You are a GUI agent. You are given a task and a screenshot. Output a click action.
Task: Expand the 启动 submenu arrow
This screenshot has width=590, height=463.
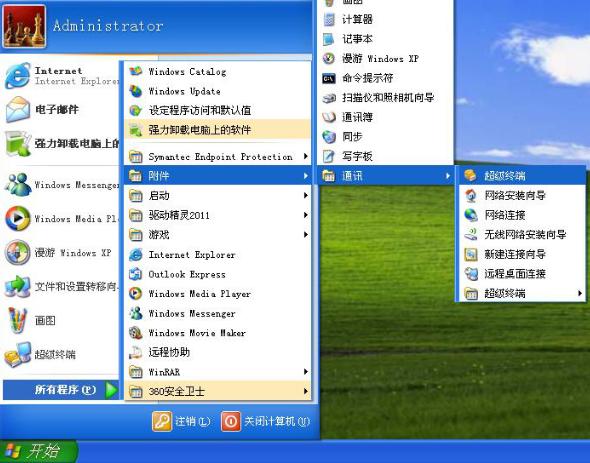point(306,195)
